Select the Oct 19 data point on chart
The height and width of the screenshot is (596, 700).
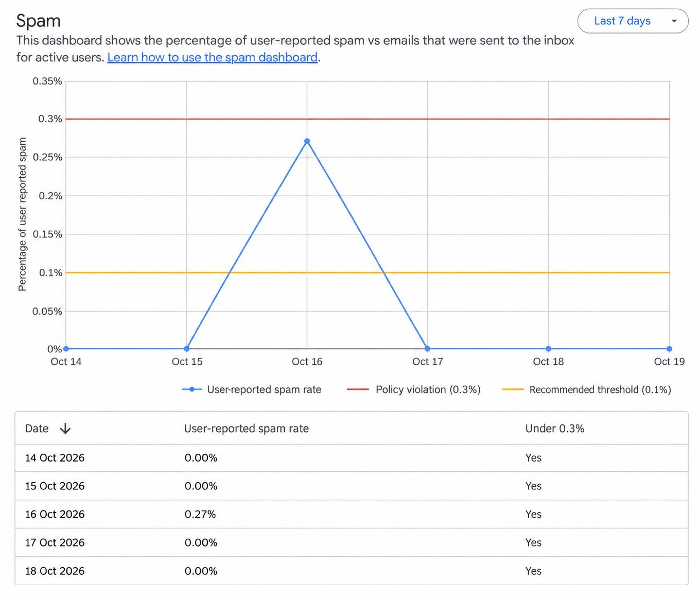point(669,349)
